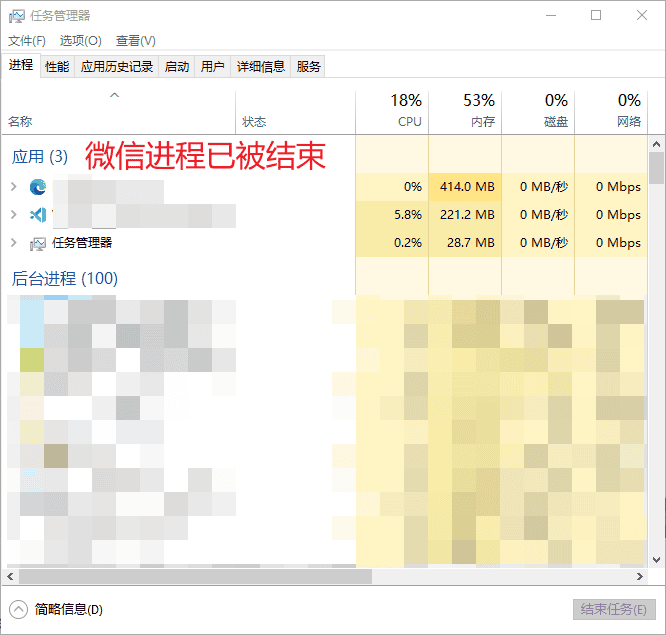Click the 0.2% CPU cell
Image resolution: width=666 pixels, height=635 pixels.
(392, 243)
